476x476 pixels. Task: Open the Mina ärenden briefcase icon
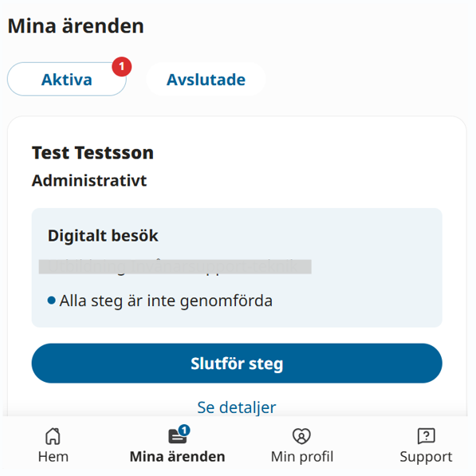coord(177,437)
